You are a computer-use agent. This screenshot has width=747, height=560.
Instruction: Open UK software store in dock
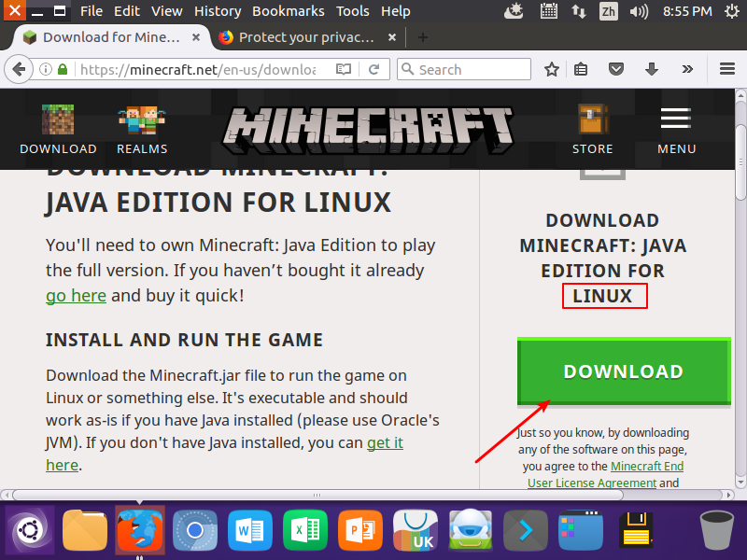[x=416, y=530]
